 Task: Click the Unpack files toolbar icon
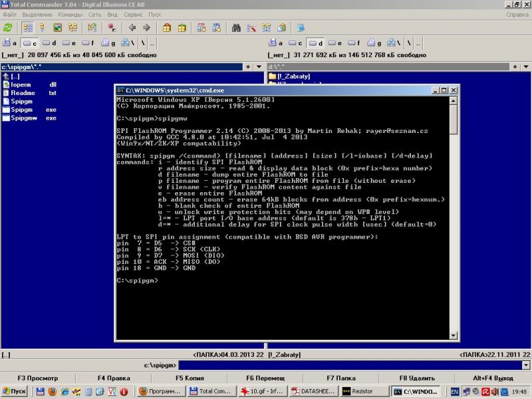click(x=182, y=27)
